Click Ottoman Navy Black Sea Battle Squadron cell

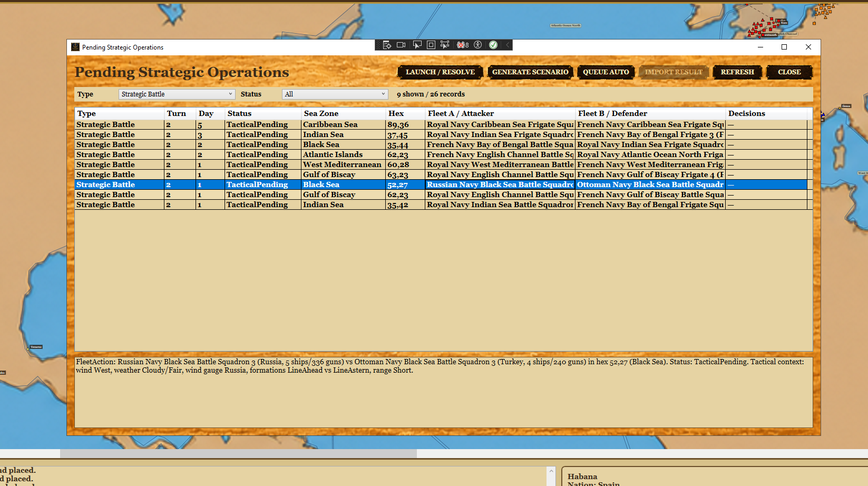650,184
